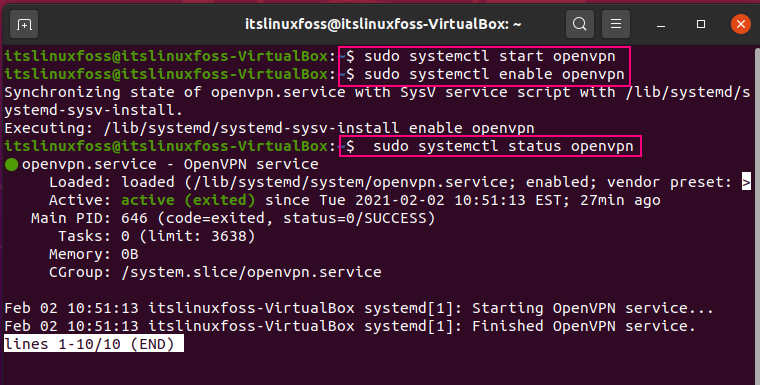Click the terminal scrollbar on right edge
The image size is (760, 385).
757,213
